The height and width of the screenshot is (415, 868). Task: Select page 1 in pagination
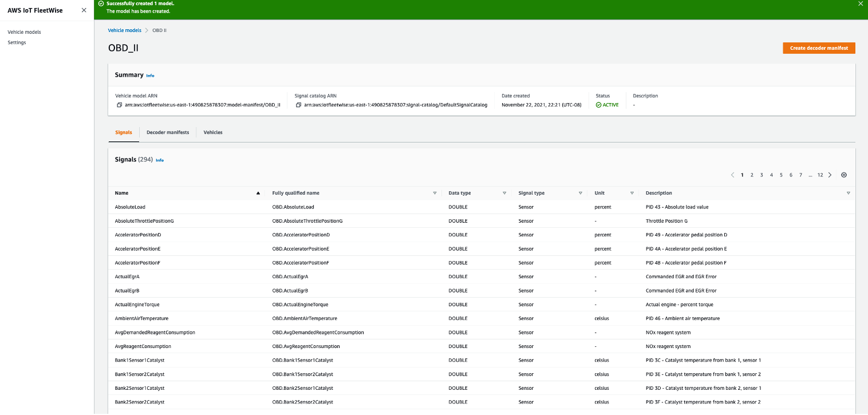[x=742, y=175]
